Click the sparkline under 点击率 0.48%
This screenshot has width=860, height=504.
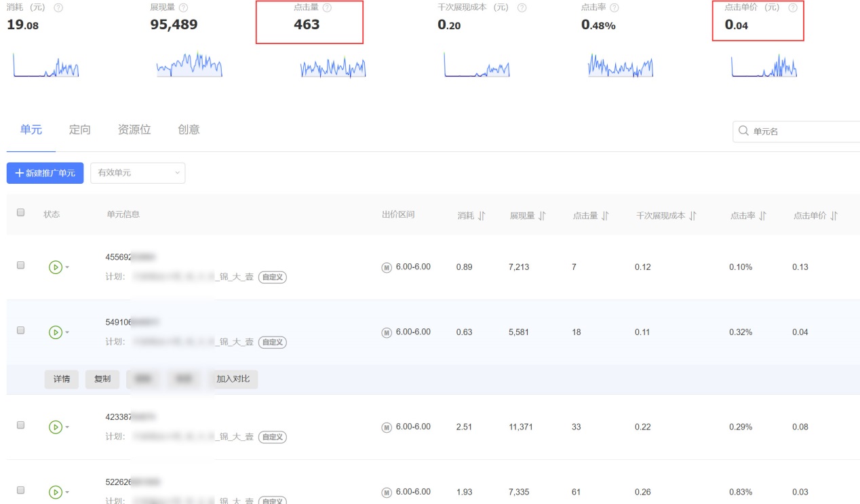621,66
